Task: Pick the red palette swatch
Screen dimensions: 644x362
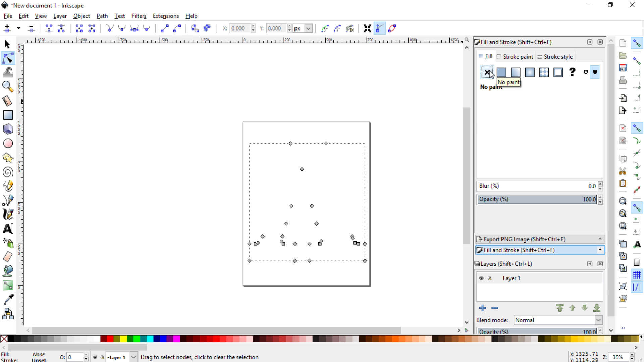Action: [x=110, y=339]
